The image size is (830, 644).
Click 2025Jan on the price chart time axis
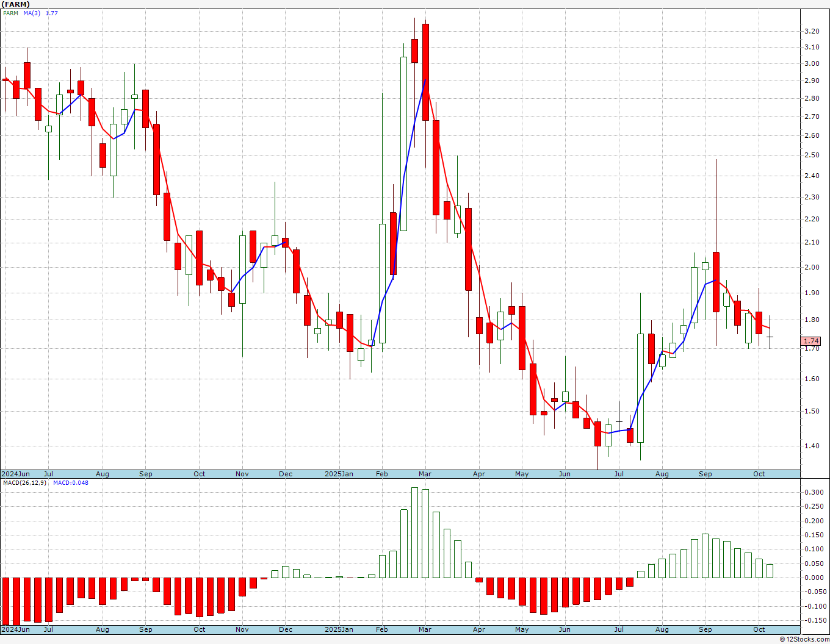pyautogui.click(x=339, y=474)
